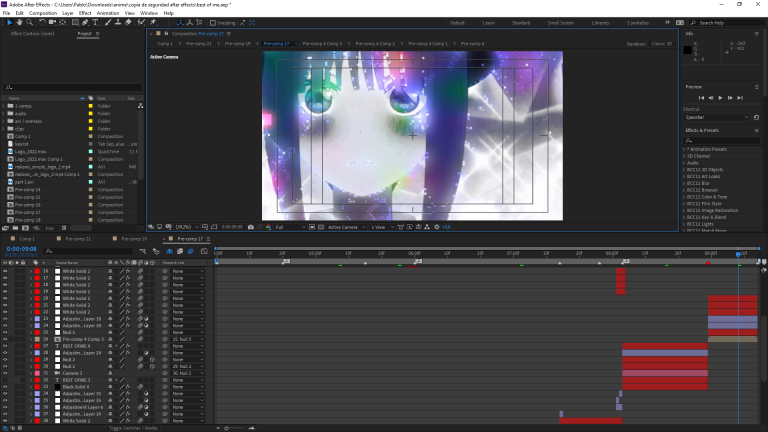
Task: Select the Rectangle shape tool
Action: [x=75, y=23]
